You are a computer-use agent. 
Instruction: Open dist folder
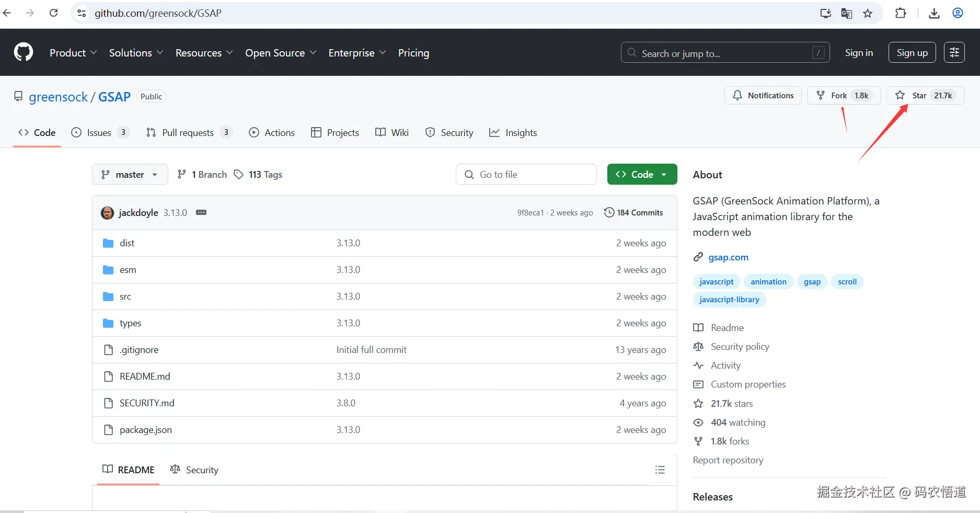coord(127,243)
